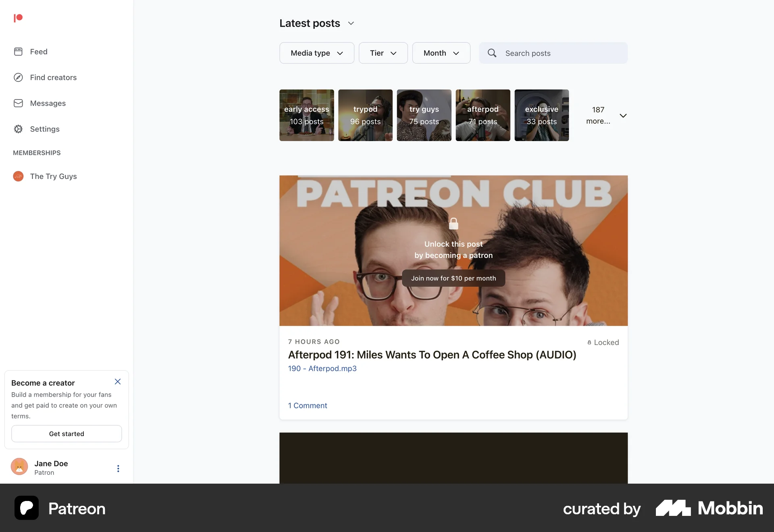Dismiss the Become a creator card

point(118,382)
